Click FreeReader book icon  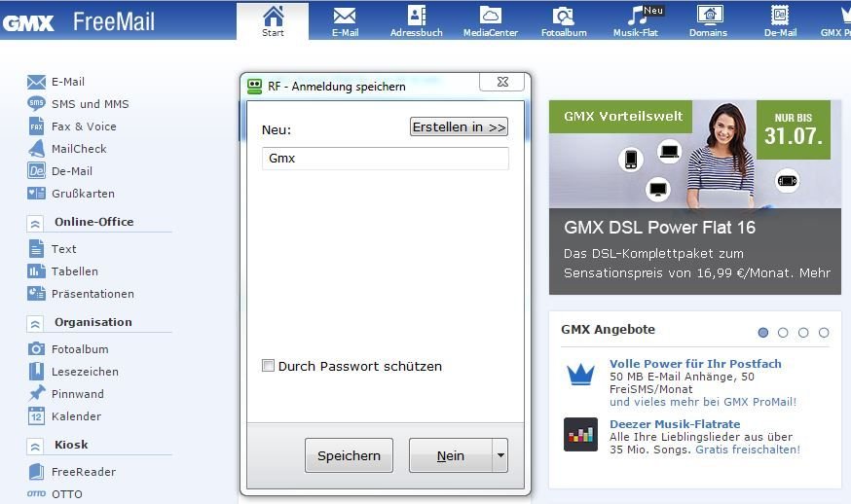36,472
